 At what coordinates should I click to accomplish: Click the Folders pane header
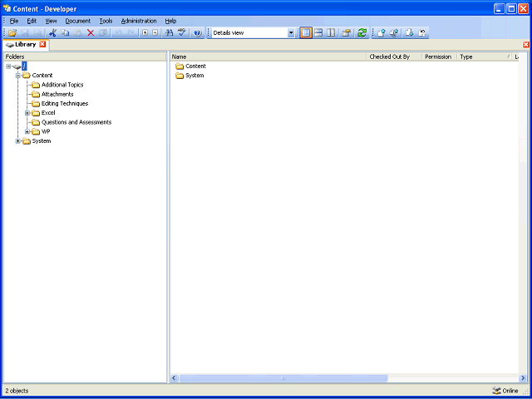85,57
